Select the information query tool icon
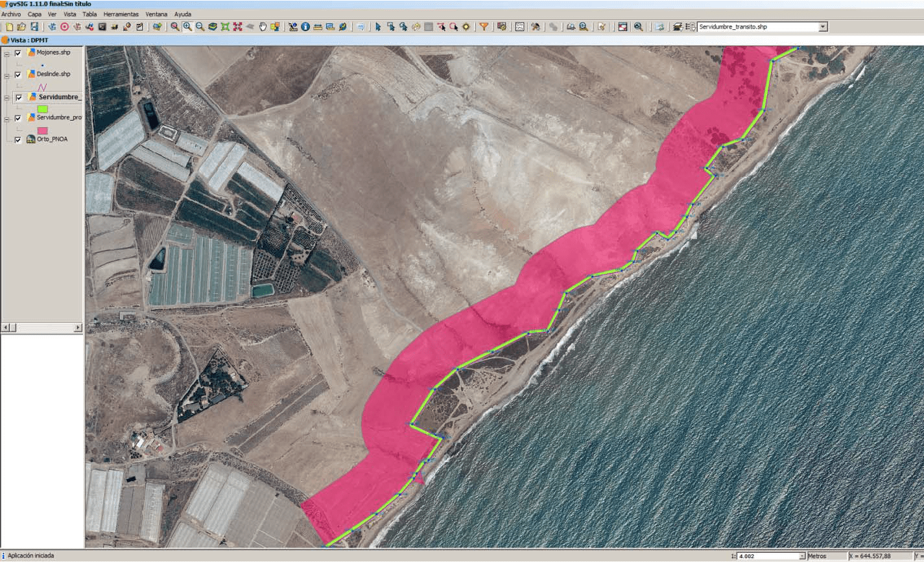Image resolution: width=924 pixels, height=562 pixels. (x=305, y=27)
